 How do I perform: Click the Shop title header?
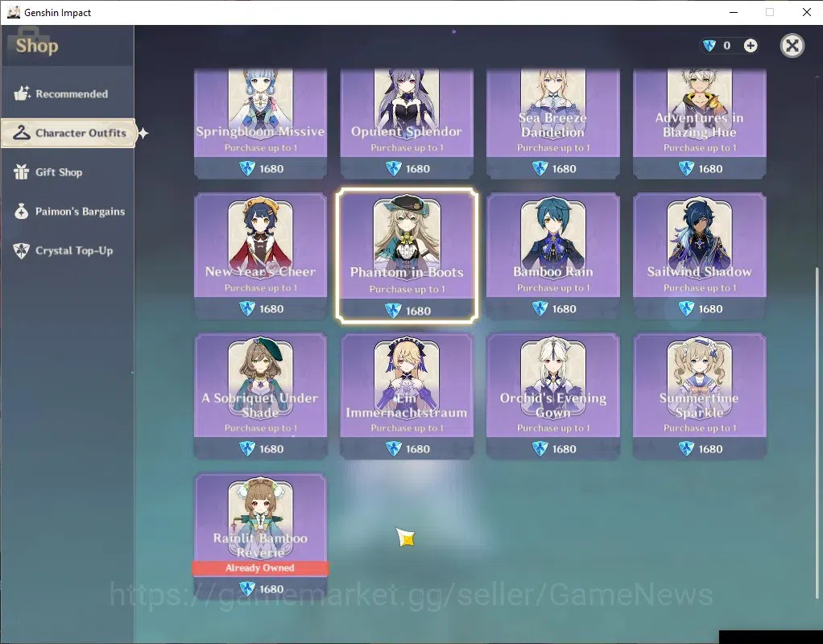[x=37, y=46]
